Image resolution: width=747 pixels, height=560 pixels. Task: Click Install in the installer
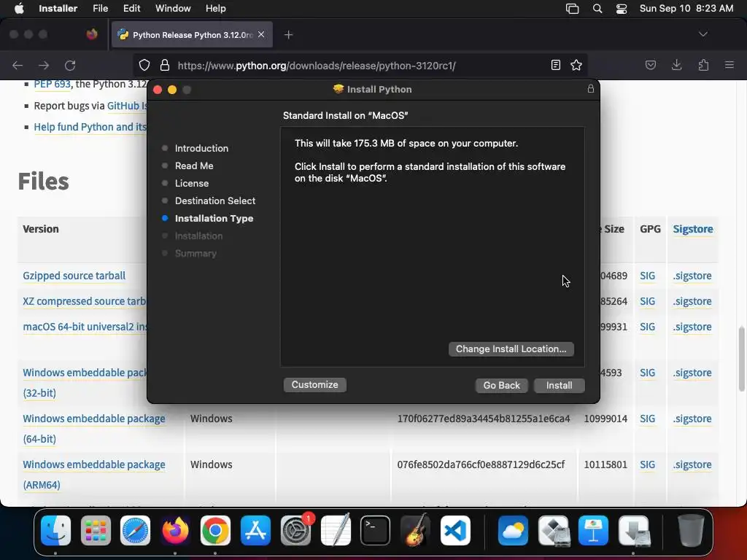[560, 385]
